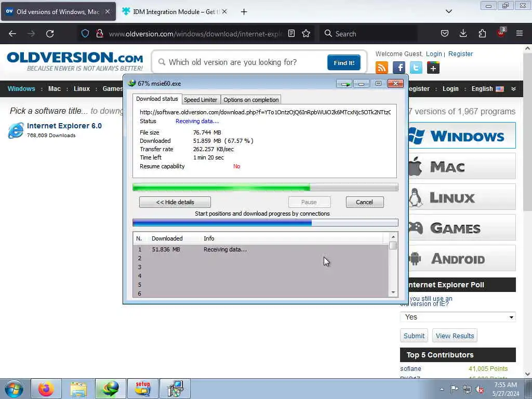
Task: Bookmark this page with the star icon
Action: tap(306, 33)
